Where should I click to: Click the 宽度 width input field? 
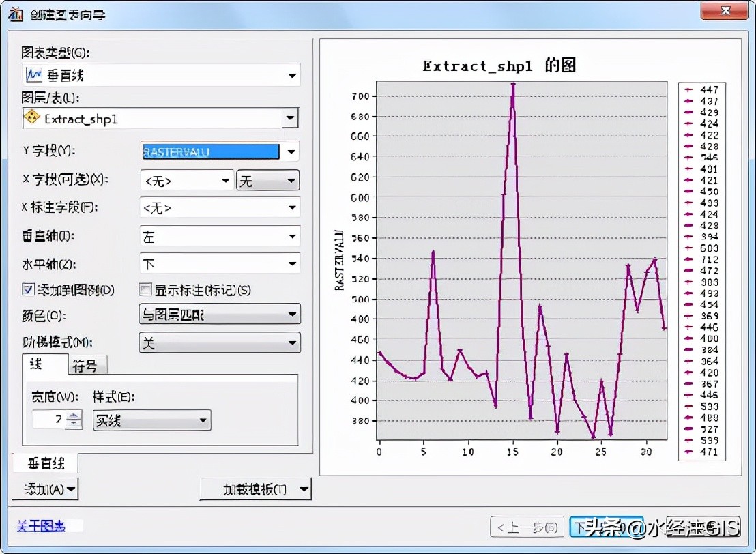(48, 419)
